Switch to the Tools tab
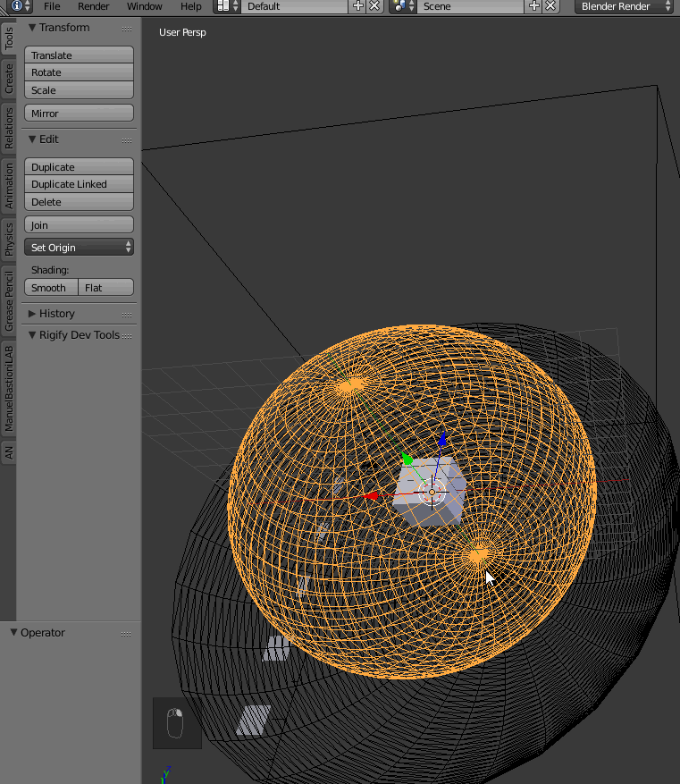Viewport: 680px width, 784px height. coord(9,39)
